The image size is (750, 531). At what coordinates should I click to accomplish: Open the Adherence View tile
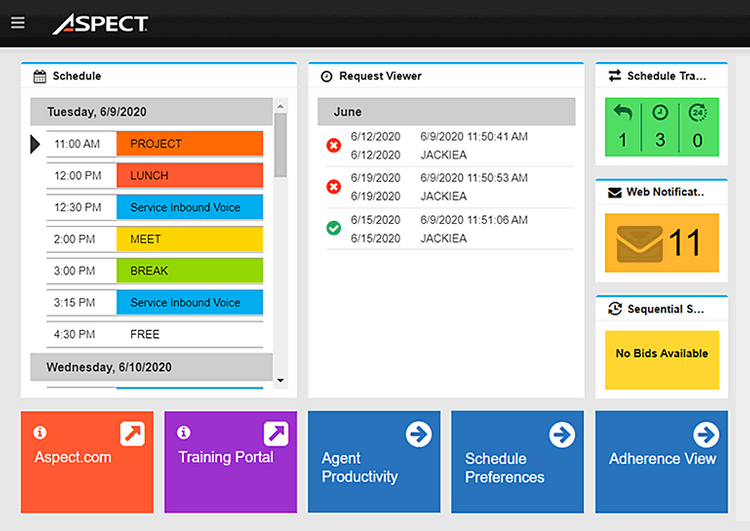[x=661, y=461]
